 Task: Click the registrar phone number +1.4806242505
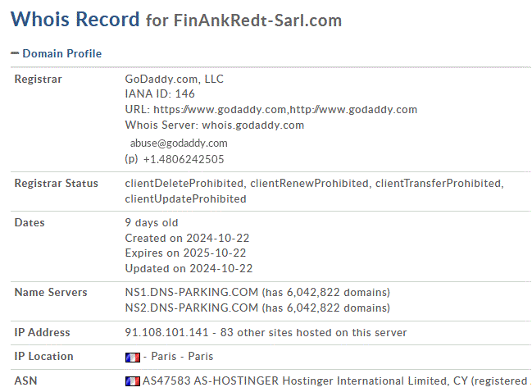tap(184, 159)
